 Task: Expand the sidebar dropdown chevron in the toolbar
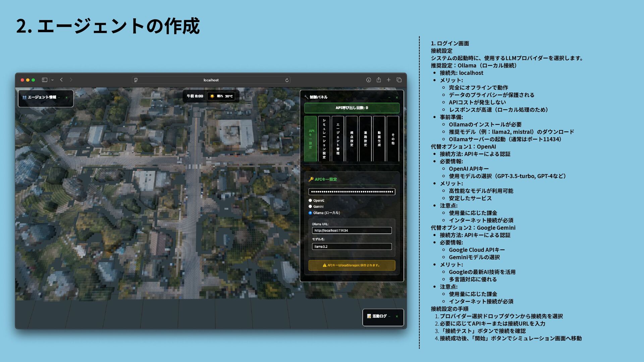pyautogui.click(x=52, y=80)
